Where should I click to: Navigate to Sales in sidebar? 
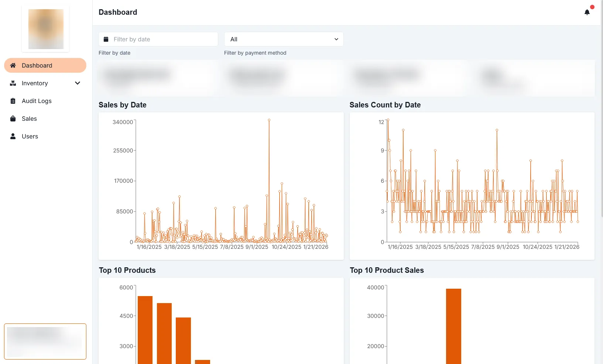coord(45,119)
